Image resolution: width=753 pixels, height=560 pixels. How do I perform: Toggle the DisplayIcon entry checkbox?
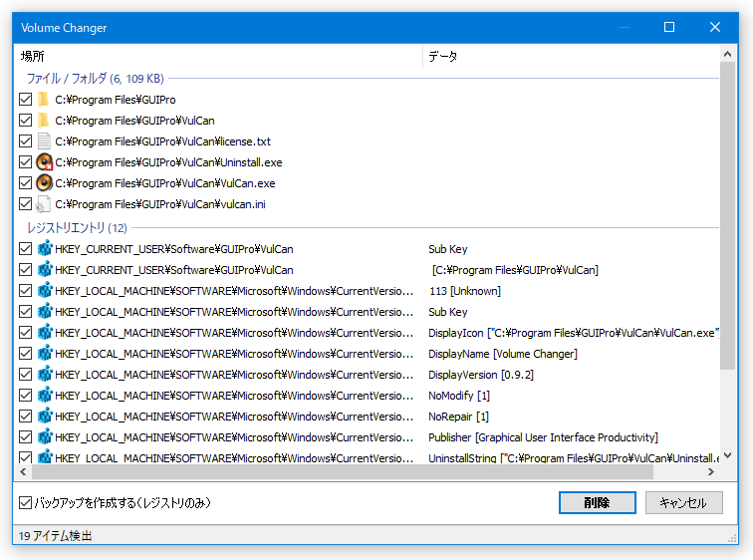click(x=26, y=333)
